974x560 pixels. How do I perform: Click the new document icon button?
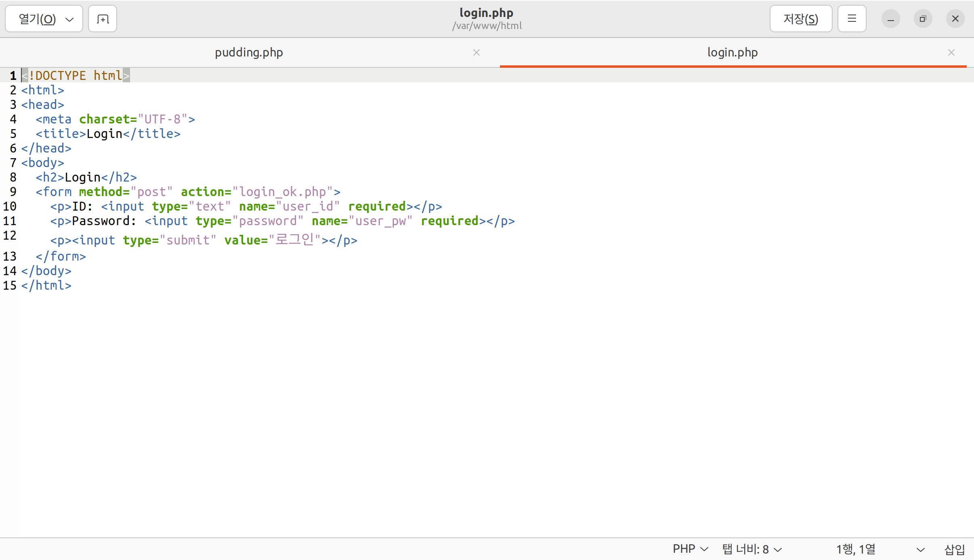point(103,19)
